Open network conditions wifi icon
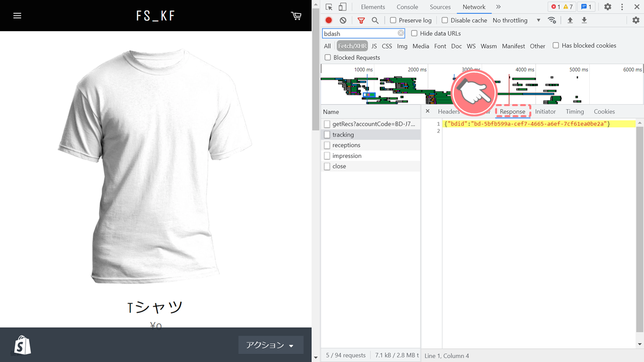 point(552,20)
